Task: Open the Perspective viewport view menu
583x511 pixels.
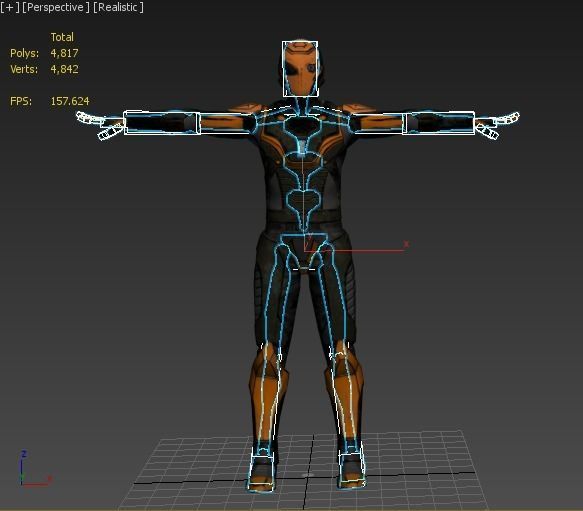Action: coord(56,7)
